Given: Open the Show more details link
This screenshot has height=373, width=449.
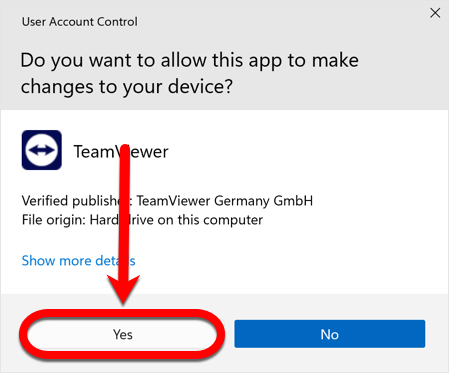Looking at the screenshot, I should point(78,261).
